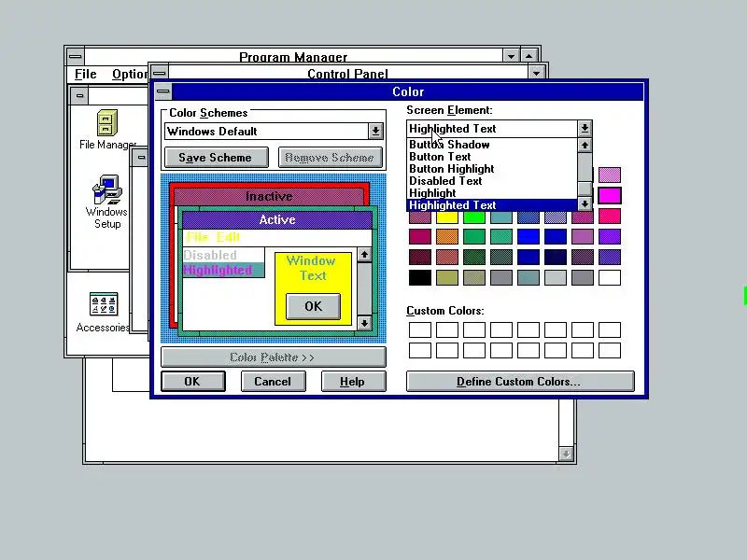
Task: Pick the olive yellow swatch beside black
Action: click(x=447, y=277)
